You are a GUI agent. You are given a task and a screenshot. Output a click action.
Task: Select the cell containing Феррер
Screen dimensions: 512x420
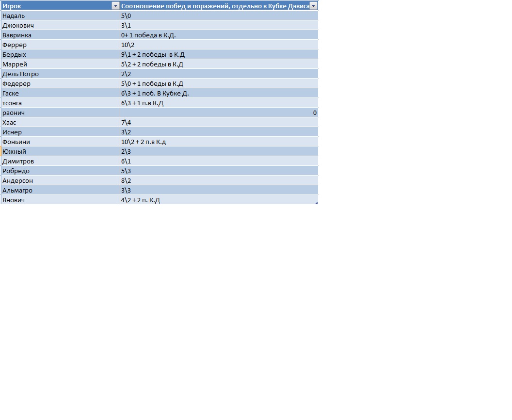coord(61,45)
